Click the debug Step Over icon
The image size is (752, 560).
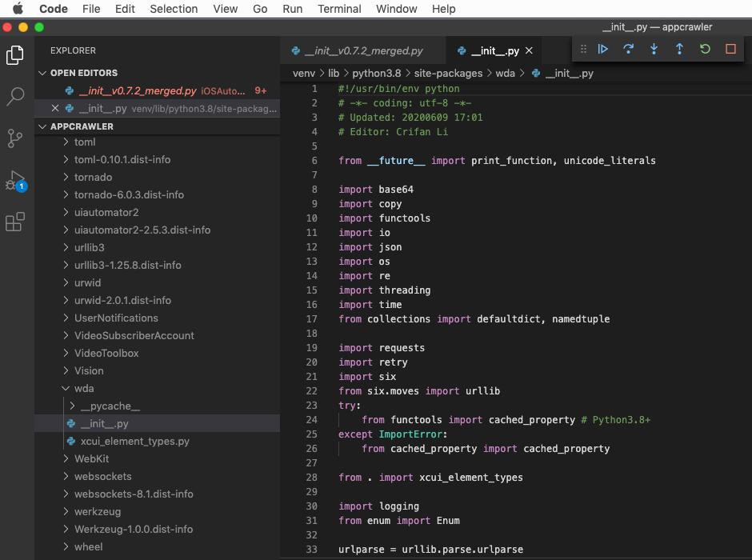tap(628, 49)
